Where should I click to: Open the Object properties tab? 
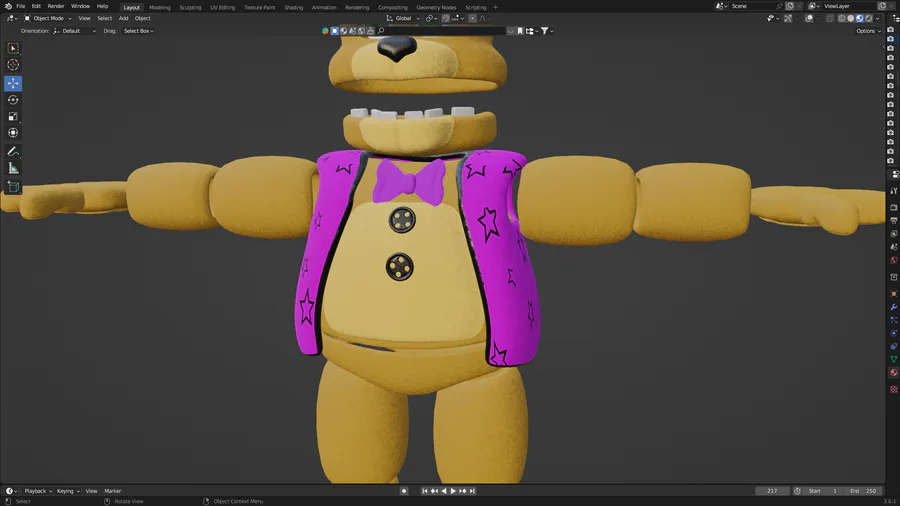pos(894,294)
